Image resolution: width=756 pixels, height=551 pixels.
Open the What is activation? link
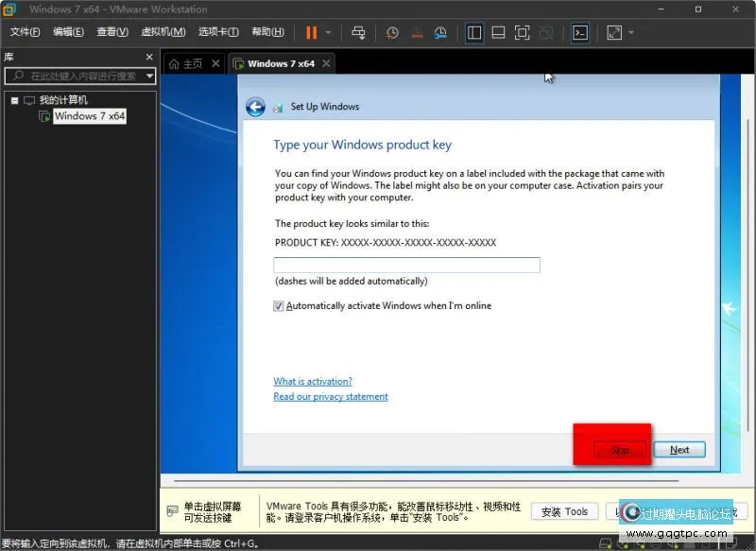(x=313, y=382)
